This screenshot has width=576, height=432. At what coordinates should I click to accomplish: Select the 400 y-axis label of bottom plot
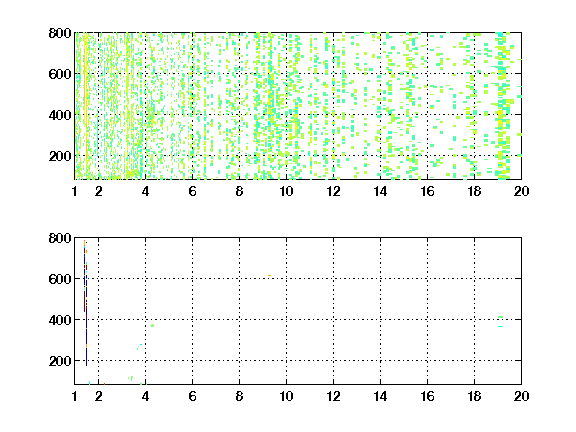pyautogui.click(x=60, y=320)
